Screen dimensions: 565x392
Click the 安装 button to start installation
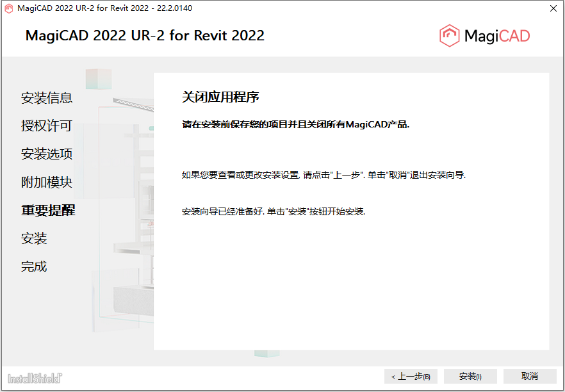click(x=470, y=377)
